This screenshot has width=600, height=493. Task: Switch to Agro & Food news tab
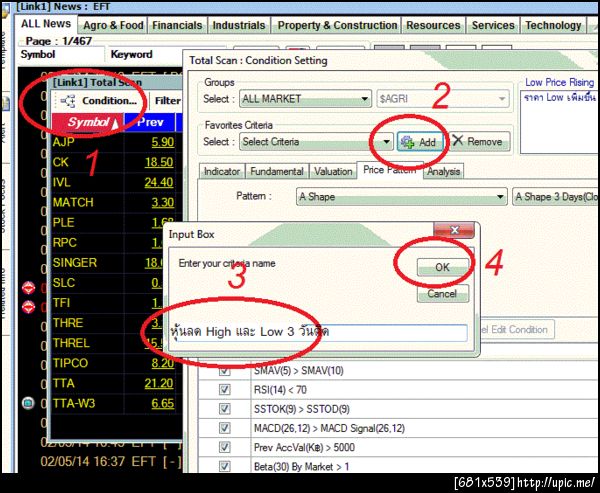pos(113,25)
